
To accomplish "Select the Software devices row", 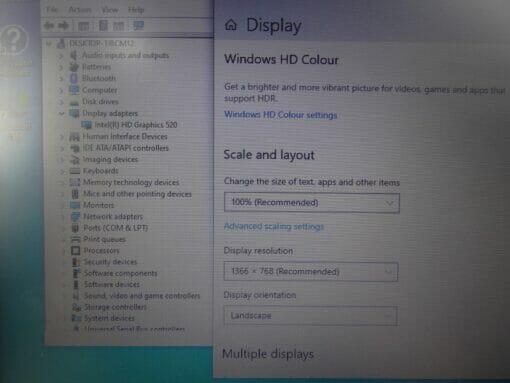I will (x=111, y=285).
